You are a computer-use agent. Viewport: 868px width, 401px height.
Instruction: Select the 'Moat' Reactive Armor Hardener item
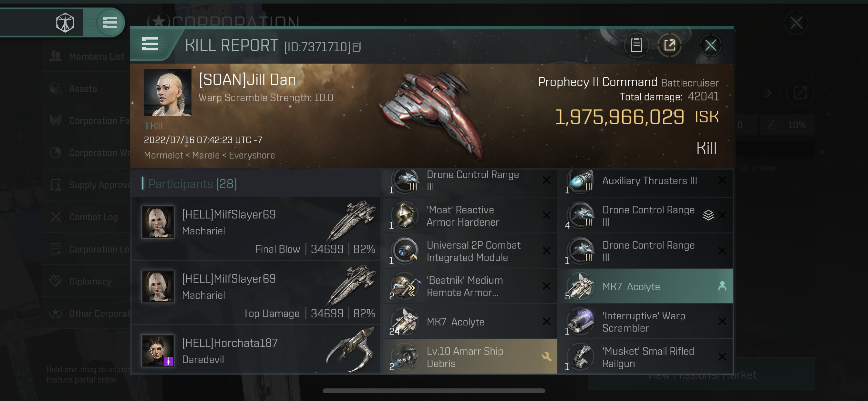[x=470, y=216]
